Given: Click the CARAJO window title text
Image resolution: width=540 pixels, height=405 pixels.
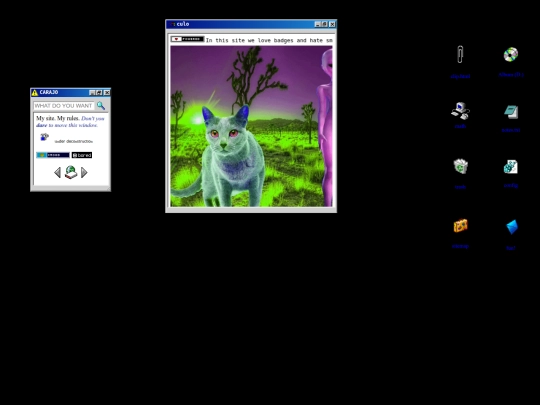Looking at the screenshot, I should pyautogui.click(x=49, y=92).
